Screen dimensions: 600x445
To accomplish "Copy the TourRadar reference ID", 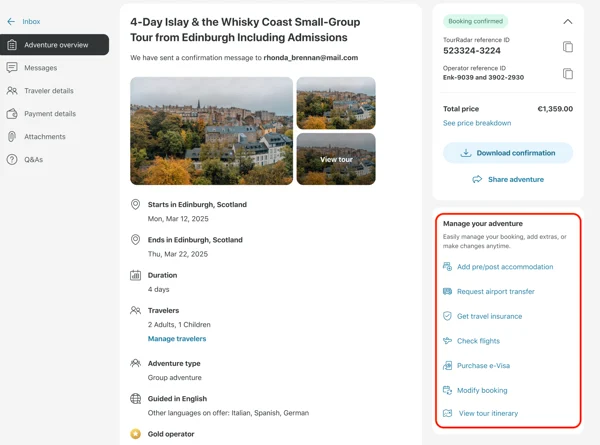I will [568, 47].
